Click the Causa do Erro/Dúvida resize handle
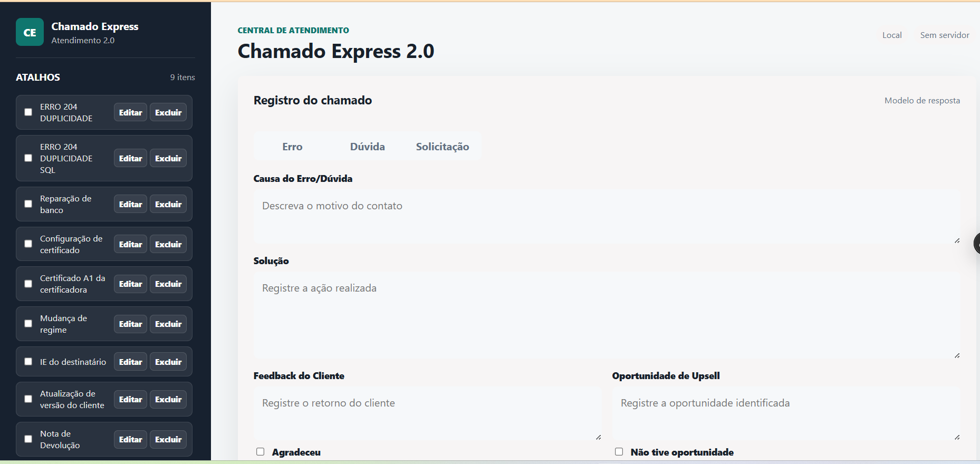Viewport: 980px width, 464px height. 957,240
